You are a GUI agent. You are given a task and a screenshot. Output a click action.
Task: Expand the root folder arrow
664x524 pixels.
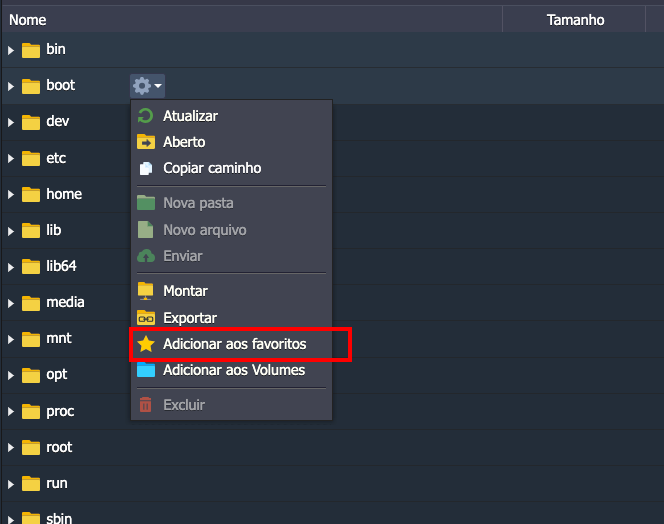point(11,447)
